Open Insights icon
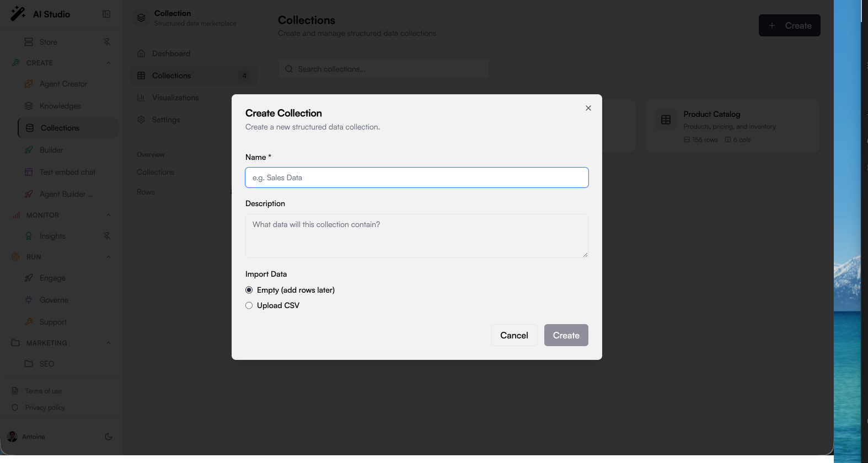Viewport: 868px width, 463px height. [29, 236]
